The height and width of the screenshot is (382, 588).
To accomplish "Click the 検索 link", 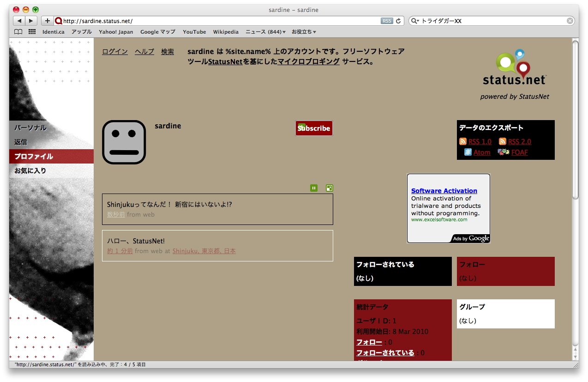I will click(x=168, y=52).
